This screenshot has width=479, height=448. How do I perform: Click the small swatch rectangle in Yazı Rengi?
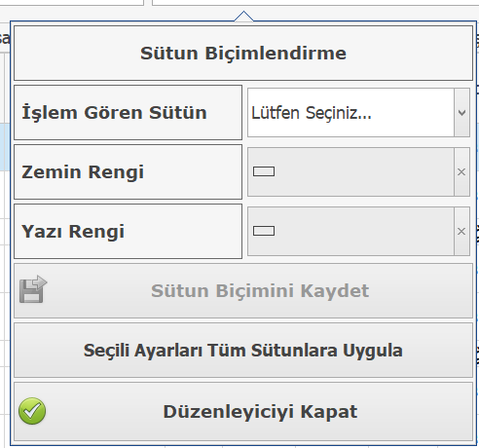(264, 231)
